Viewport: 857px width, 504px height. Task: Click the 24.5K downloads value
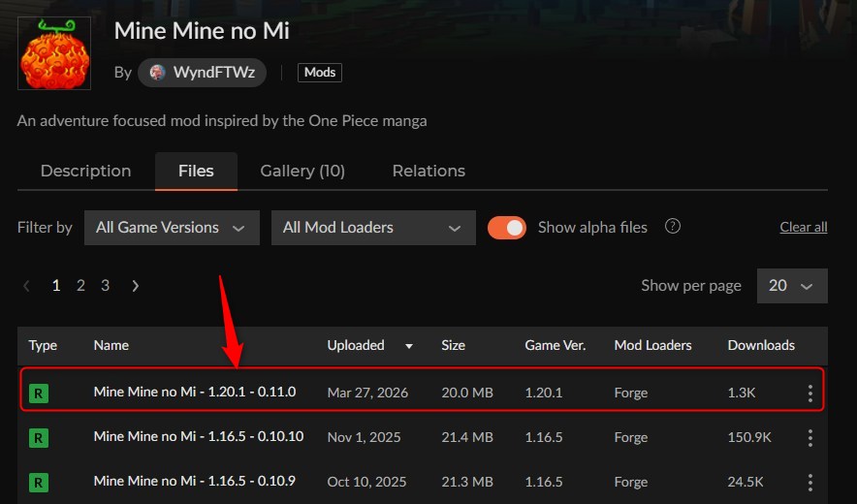745,483
